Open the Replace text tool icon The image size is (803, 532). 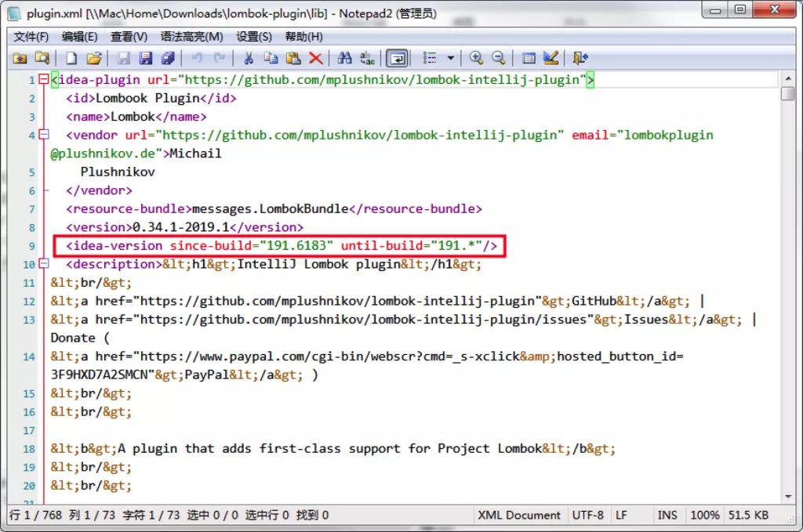(367, 58)
